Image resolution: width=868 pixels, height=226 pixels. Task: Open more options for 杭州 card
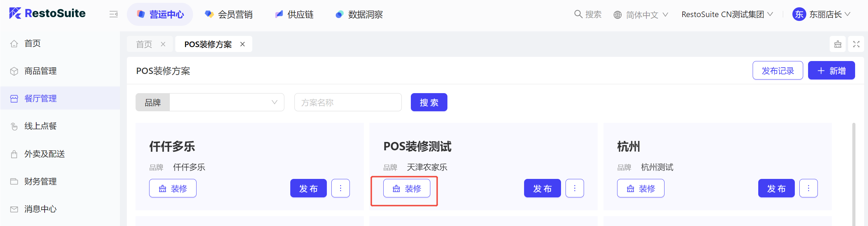pos(808,188)
